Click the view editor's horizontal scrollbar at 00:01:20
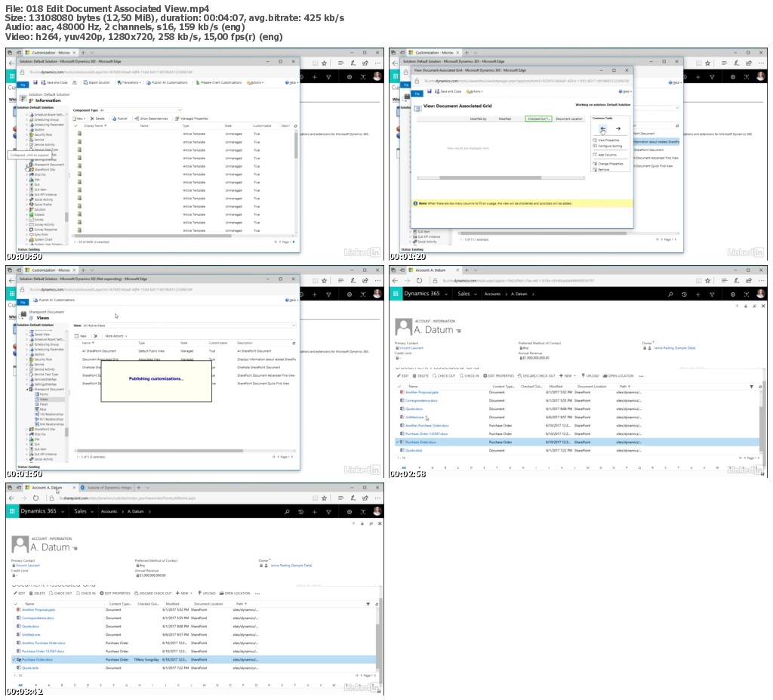773x700 pixels. 491,177
